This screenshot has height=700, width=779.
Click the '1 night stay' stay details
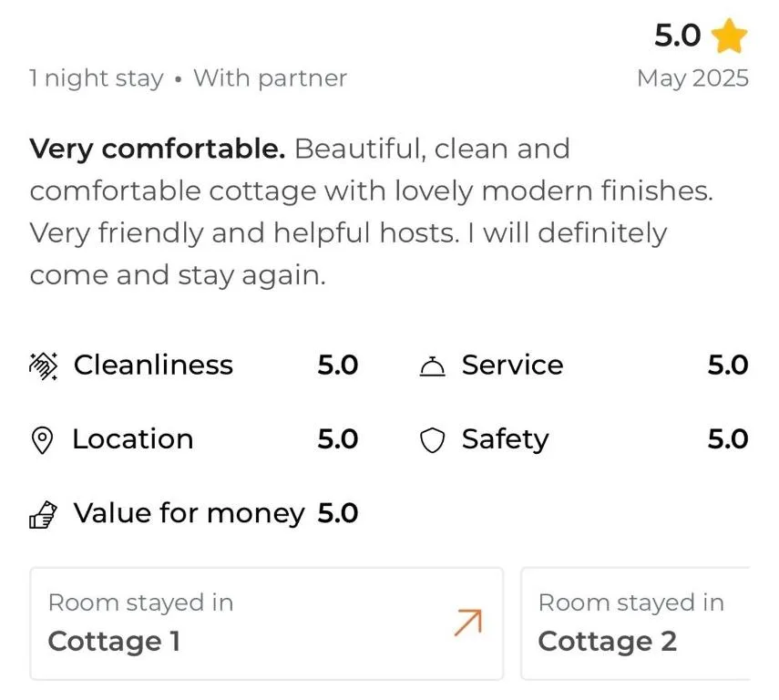[97, 78]
